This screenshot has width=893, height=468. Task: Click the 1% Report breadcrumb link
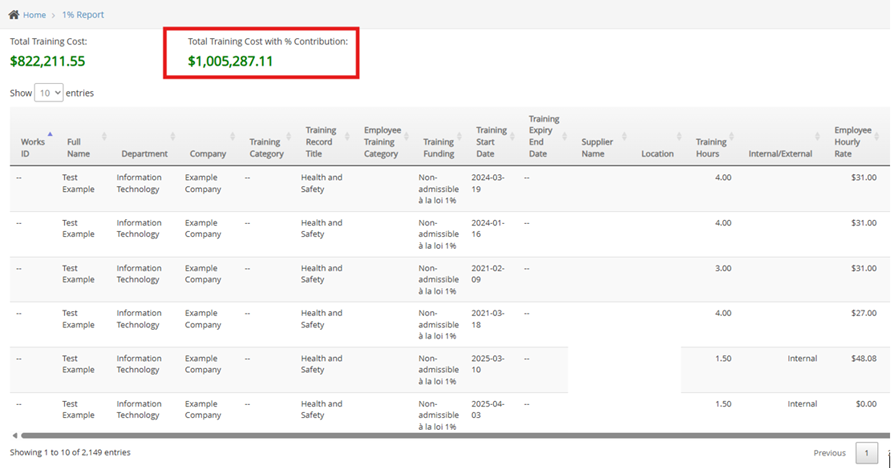pyautogui.click(x=82, y=15)
